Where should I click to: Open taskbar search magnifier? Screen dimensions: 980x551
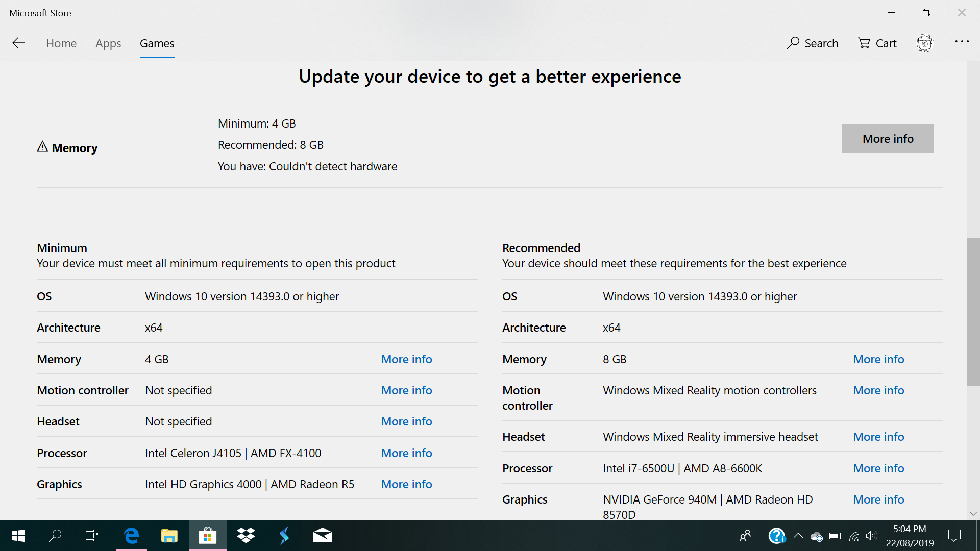[55, 536]
